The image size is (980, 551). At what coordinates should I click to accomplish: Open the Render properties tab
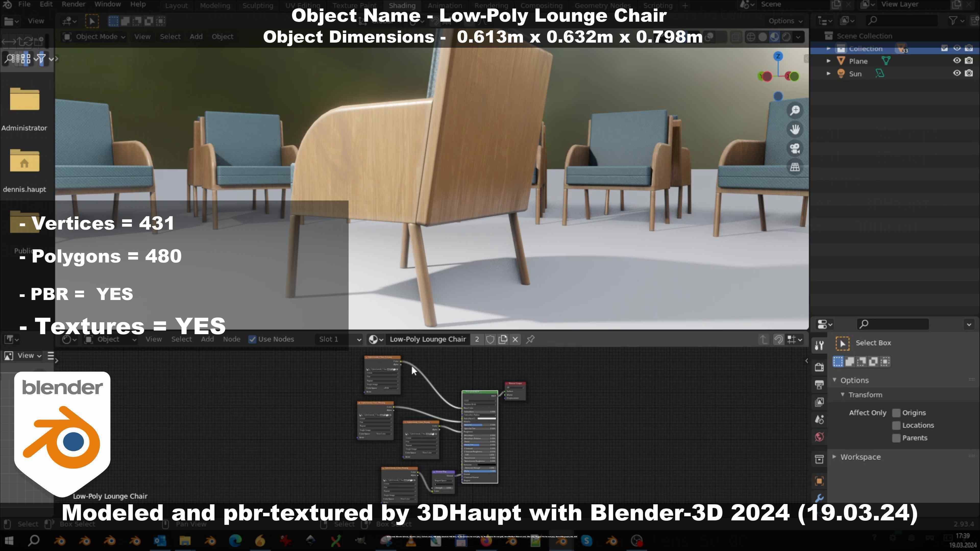(x=819, y=367)
